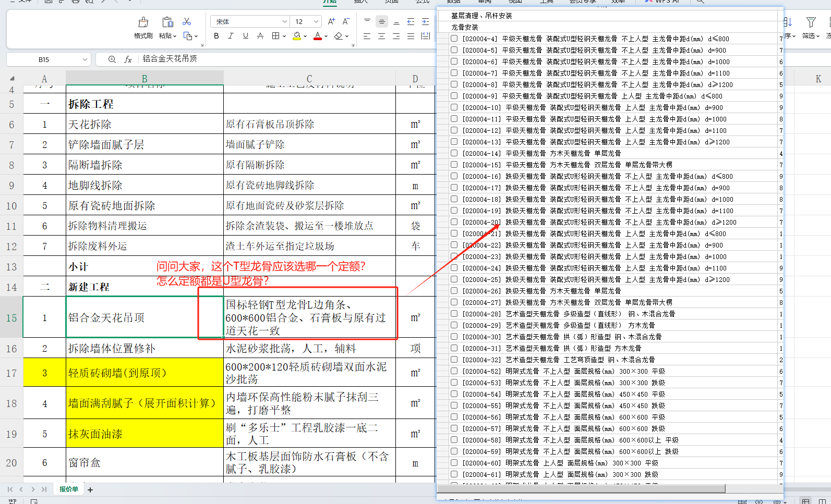Click the font settings dialog launcher arrow
The image size is (831, 504).
(353, 45)
